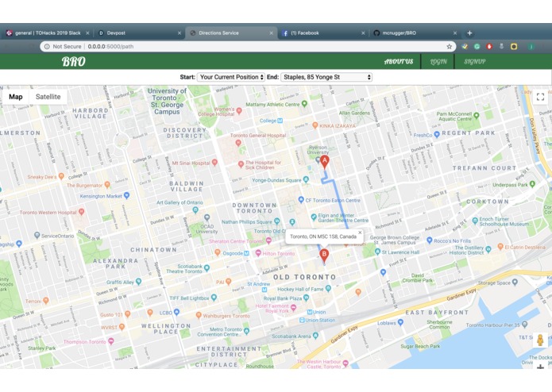
Task: Click the KINKA IZAKAYA restaurant pin
Action: pos(315,125)
